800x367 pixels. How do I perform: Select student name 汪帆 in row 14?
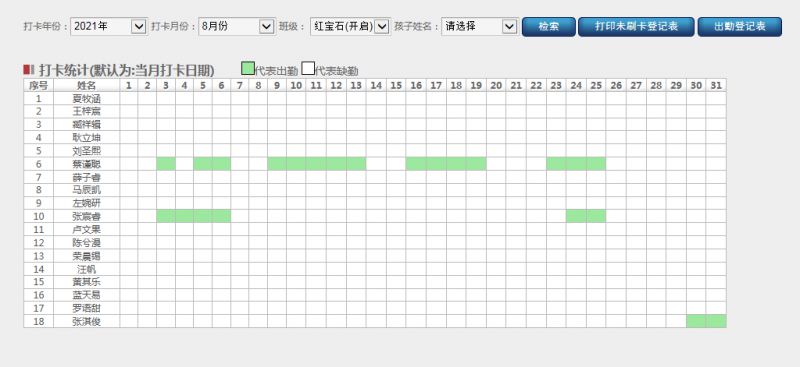coord(86,269)
